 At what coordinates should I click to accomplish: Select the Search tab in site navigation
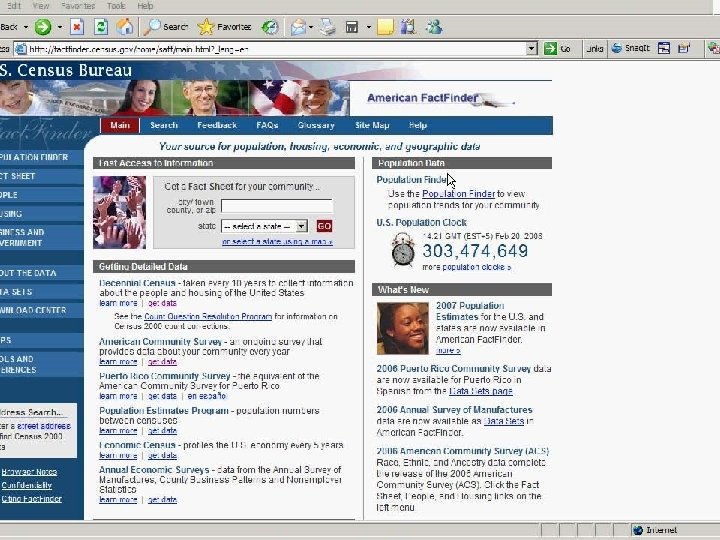click(164, 125)
